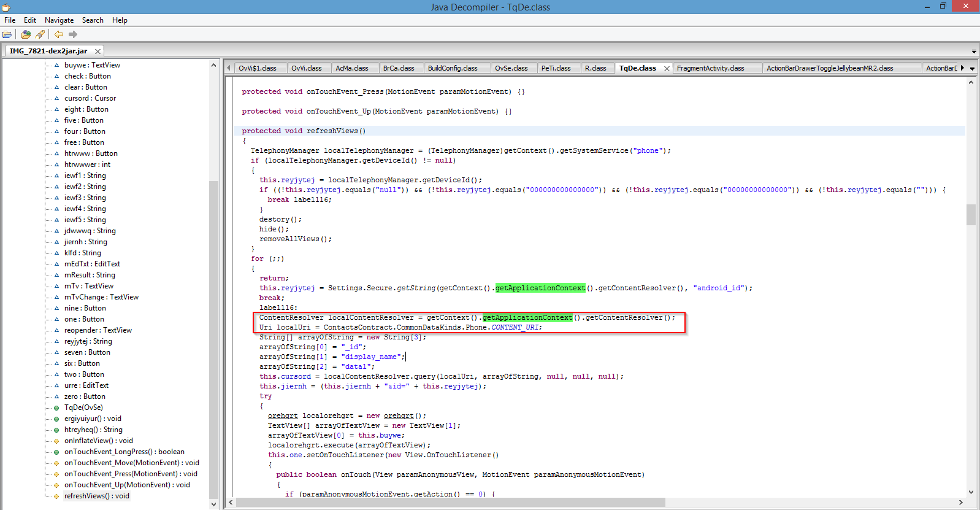
Task: Click the Open File toolbar icon
Action: click(x=7, y=34)
